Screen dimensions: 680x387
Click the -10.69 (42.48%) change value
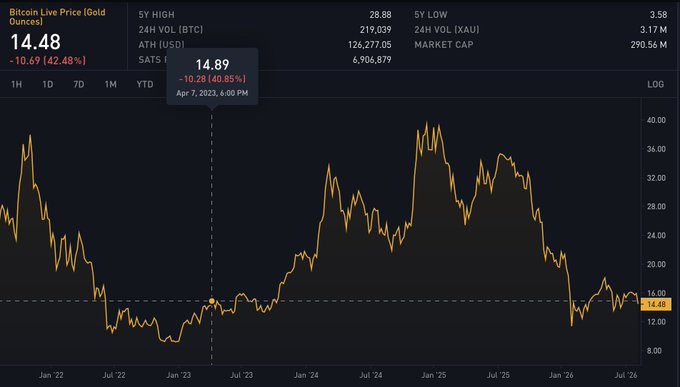click(48, 61)
